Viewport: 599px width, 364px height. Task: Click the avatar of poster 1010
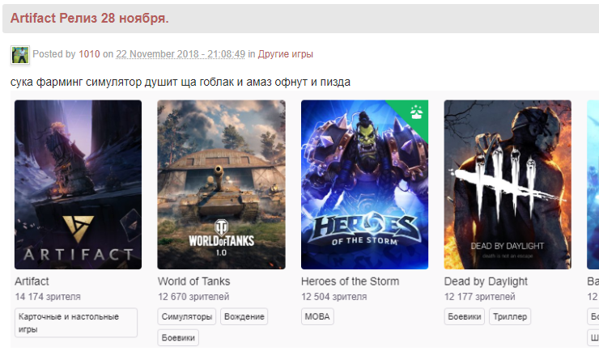20,55
